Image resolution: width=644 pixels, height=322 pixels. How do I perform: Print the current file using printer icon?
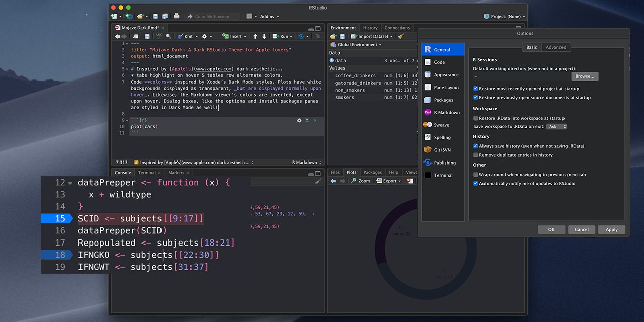[x=177, y=16]
